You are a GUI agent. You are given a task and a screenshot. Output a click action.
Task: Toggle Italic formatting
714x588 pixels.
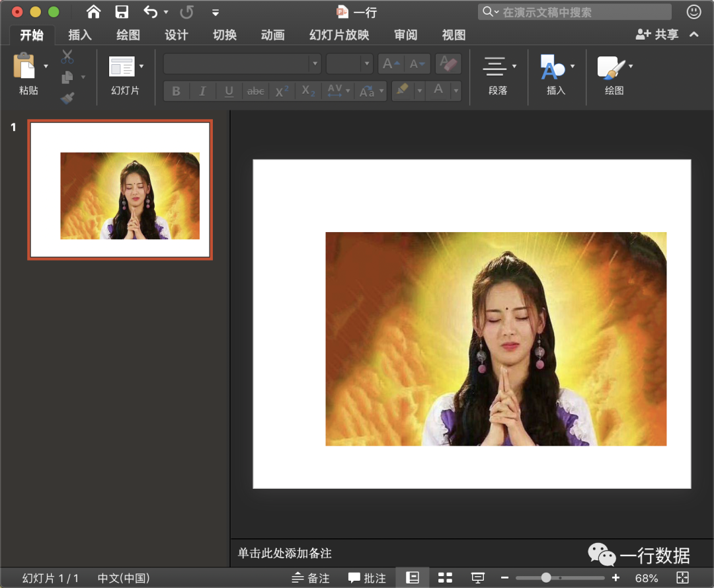(x=203, y=91)
